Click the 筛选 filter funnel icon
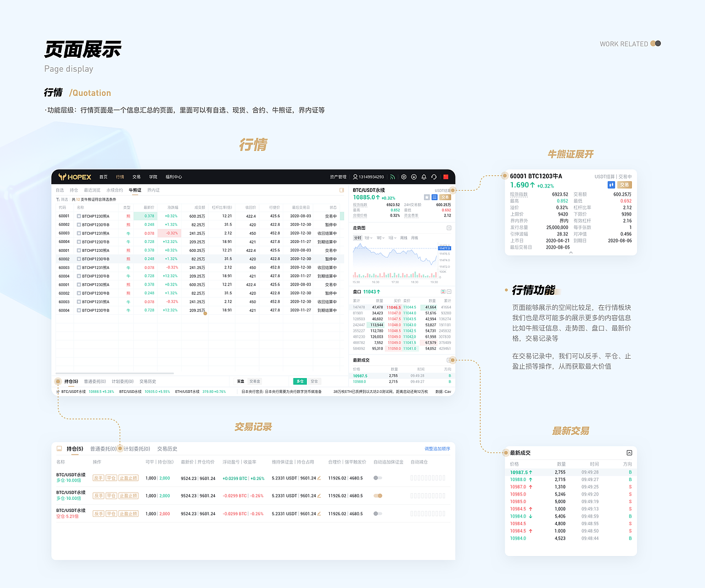Screen dimensions: 705x588 [x=58, y=199]
